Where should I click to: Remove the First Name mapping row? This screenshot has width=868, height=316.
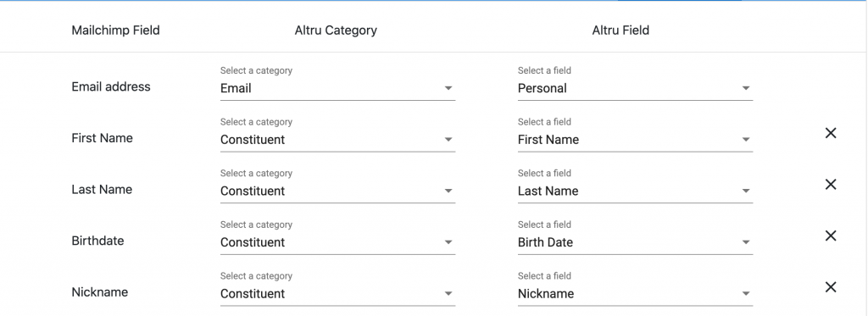[x=831, y=133]
